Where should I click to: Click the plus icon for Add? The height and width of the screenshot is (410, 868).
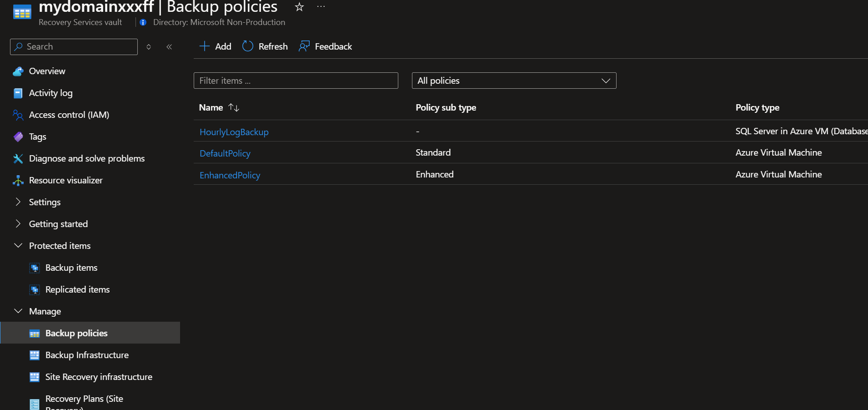pyautogui.click(x=205, y=46)
